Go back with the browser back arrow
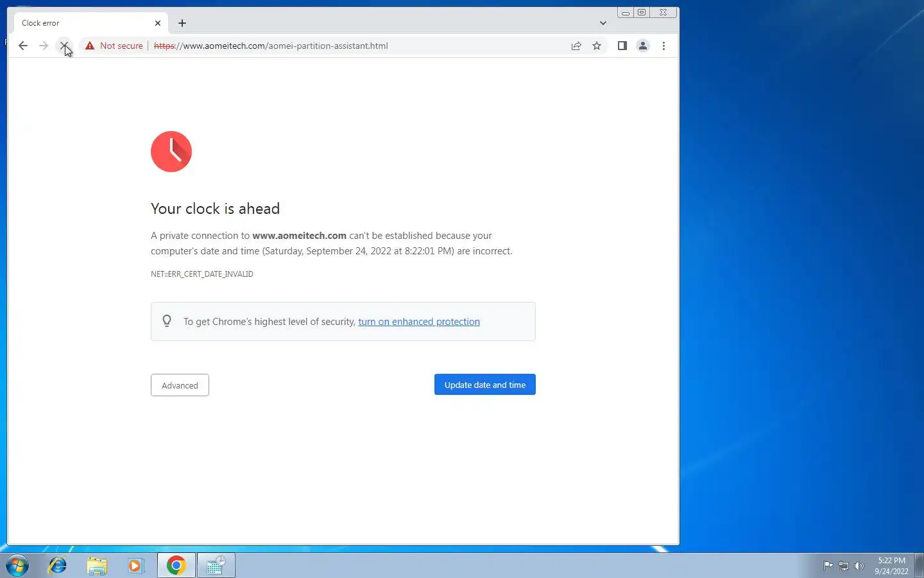This screenshot has width=924, height=578. click(23, 46)
